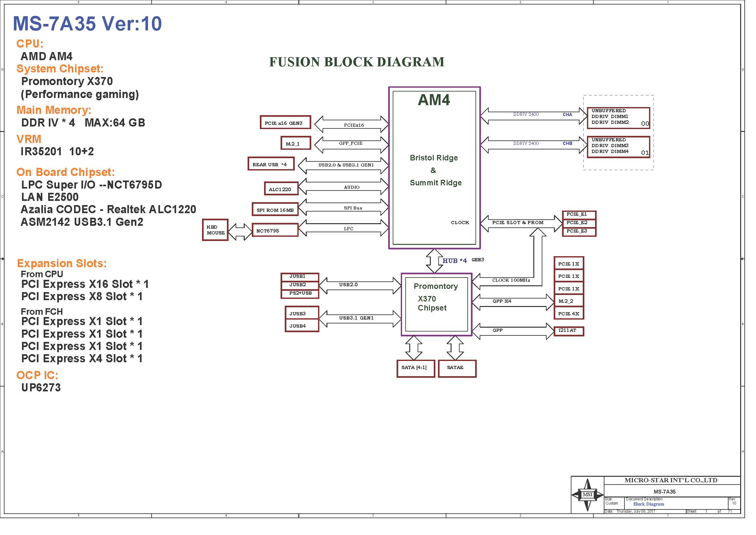
Task: Click the "M.2_1" block
Action: (296, 143)
